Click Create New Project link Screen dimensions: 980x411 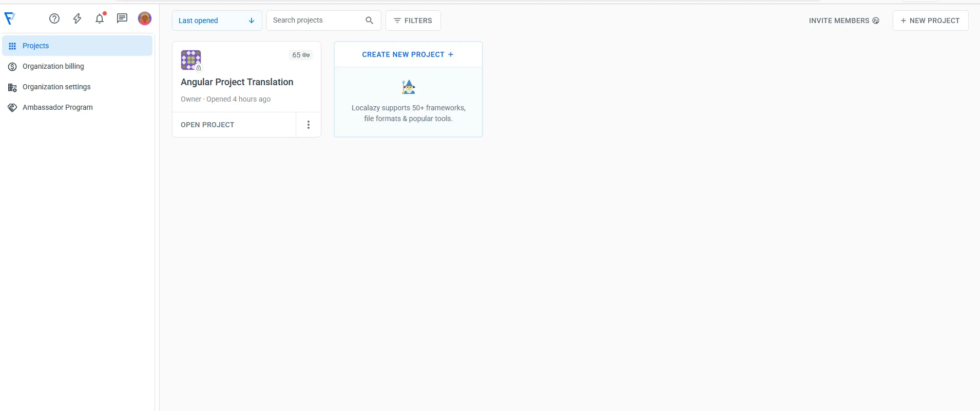click(x=408, y=54)
